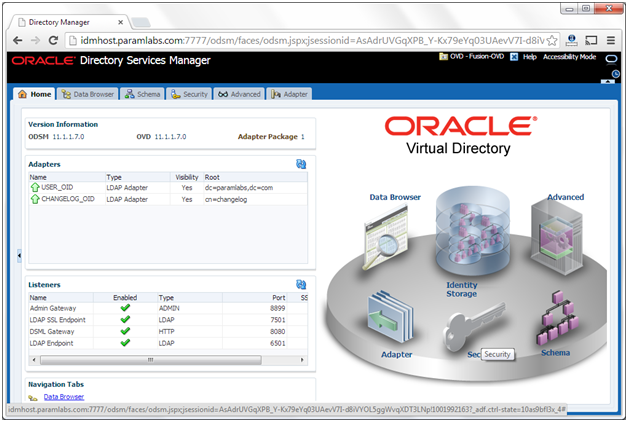This screenshot has height=422, width=628.
Task: Sort Adapters by the Name column header
Action: pyautogui.click(x=66, y=177)
